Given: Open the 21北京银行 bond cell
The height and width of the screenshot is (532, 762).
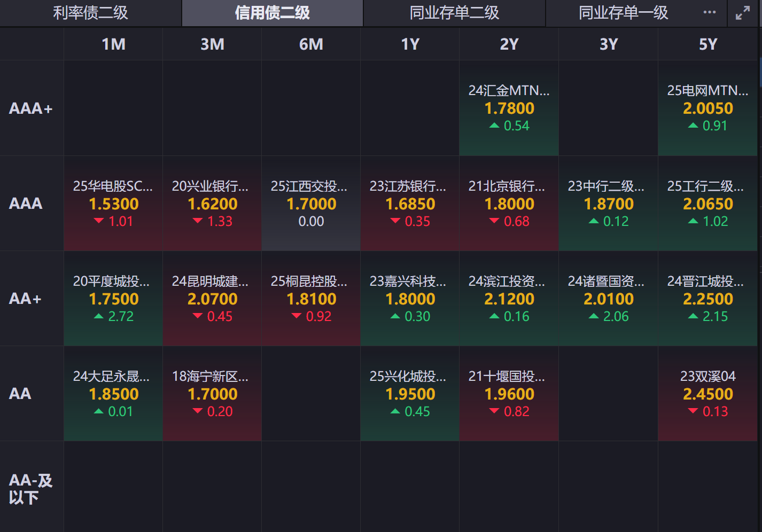Looking at the screenshot, I should (x=509, y=204).
